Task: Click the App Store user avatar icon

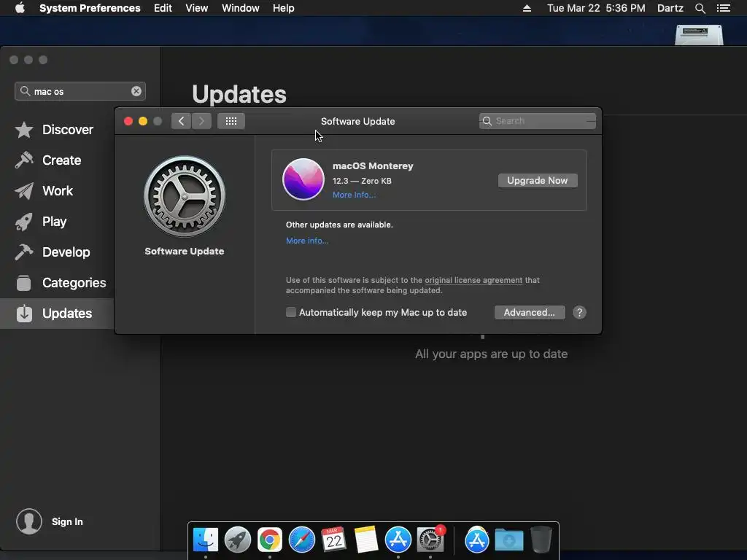Action: pyautogui.click(x=29, y=521)
